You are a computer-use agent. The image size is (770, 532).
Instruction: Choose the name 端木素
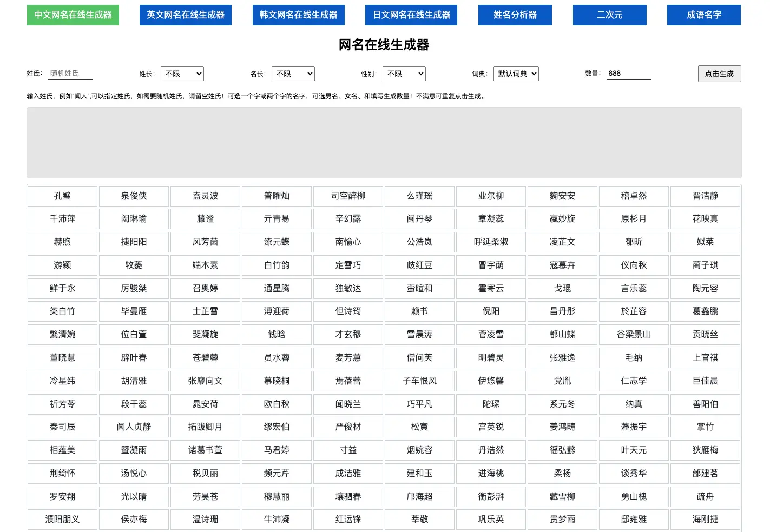tap(206, 265)
